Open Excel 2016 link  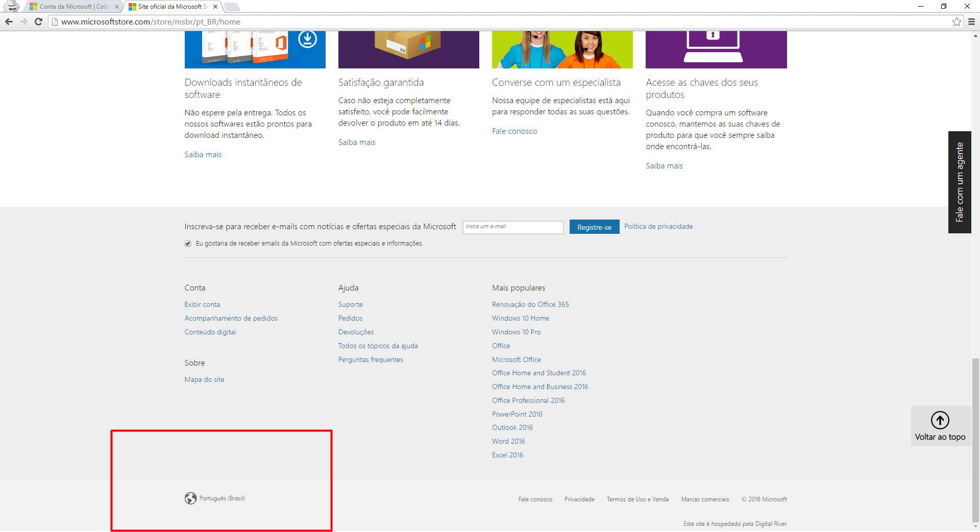coord(508,455)
